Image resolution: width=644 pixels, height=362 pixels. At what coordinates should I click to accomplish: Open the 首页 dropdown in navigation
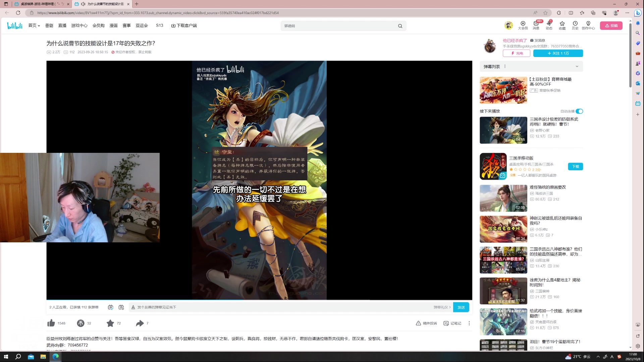34,25
